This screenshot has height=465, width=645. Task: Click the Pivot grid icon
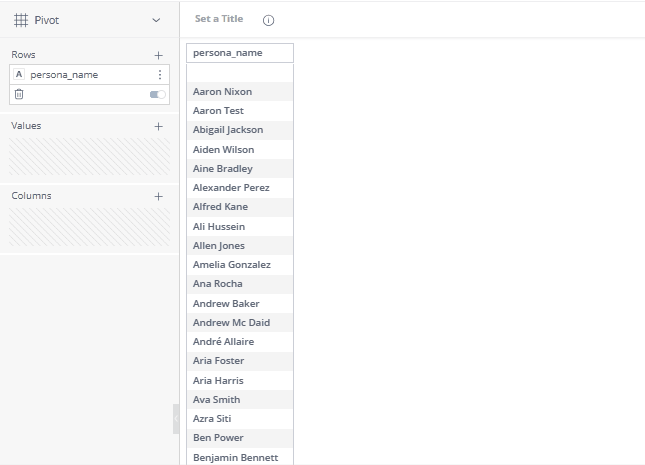point(21,20)
